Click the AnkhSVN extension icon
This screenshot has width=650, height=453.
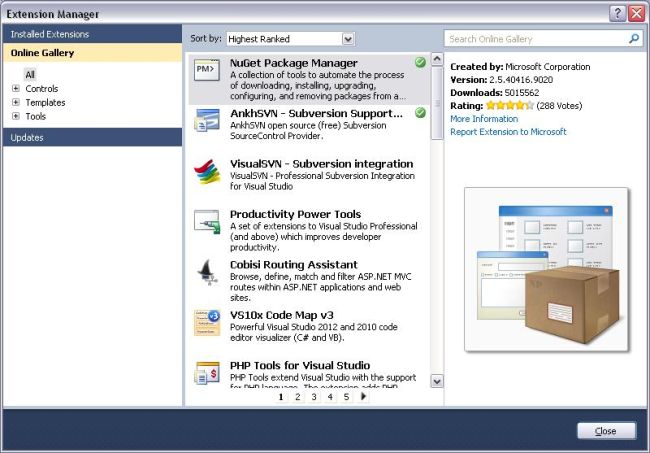[x=207, y=120]
